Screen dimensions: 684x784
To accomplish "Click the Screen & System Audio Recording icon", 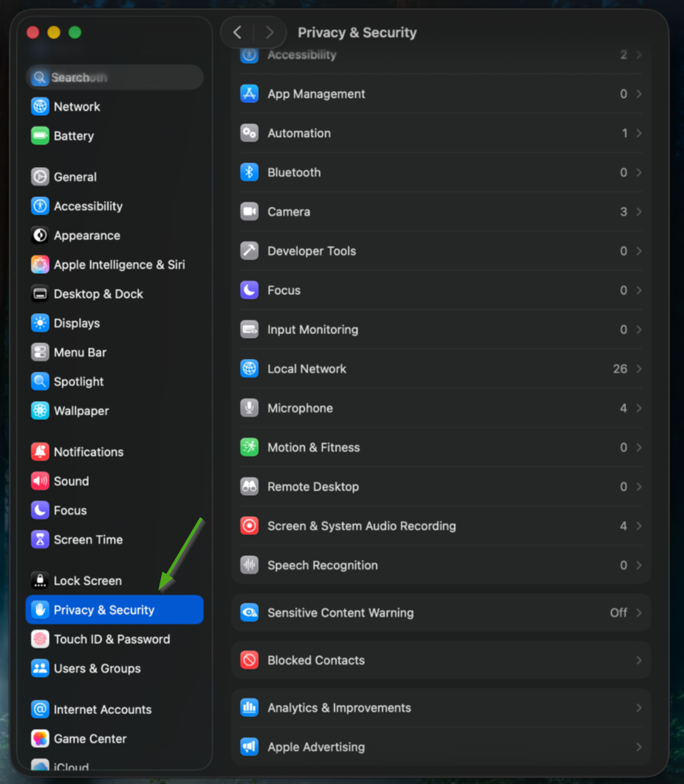I will click(x=249, y=526).
